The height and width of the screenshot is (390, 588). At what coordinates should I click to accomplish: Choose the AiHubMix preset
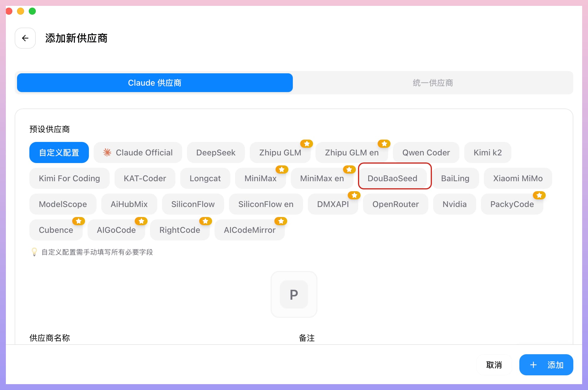[x=129, y=204]
